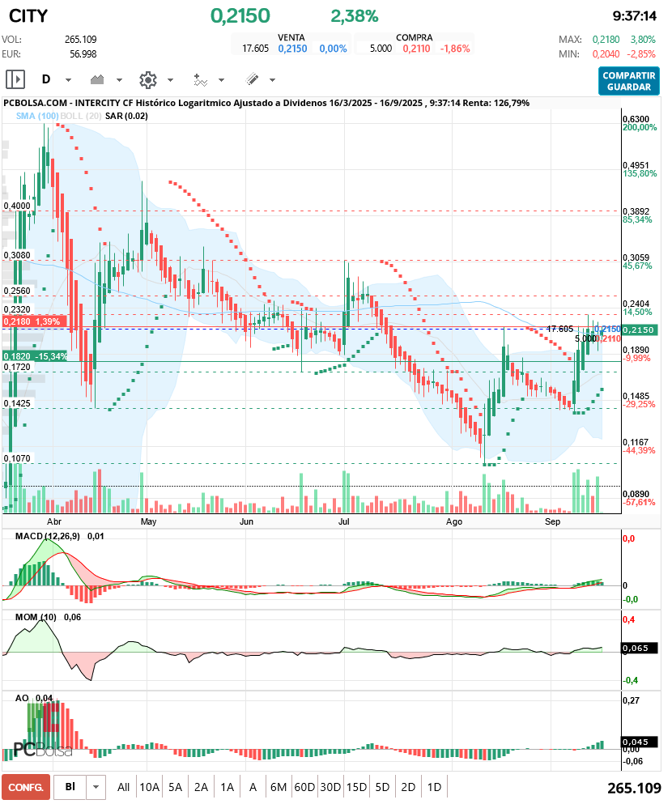Image resolution: width=672 pixels, height=804 pixels.
Task: Click the mountain chart type icon
Action: [x=98, y=79]
